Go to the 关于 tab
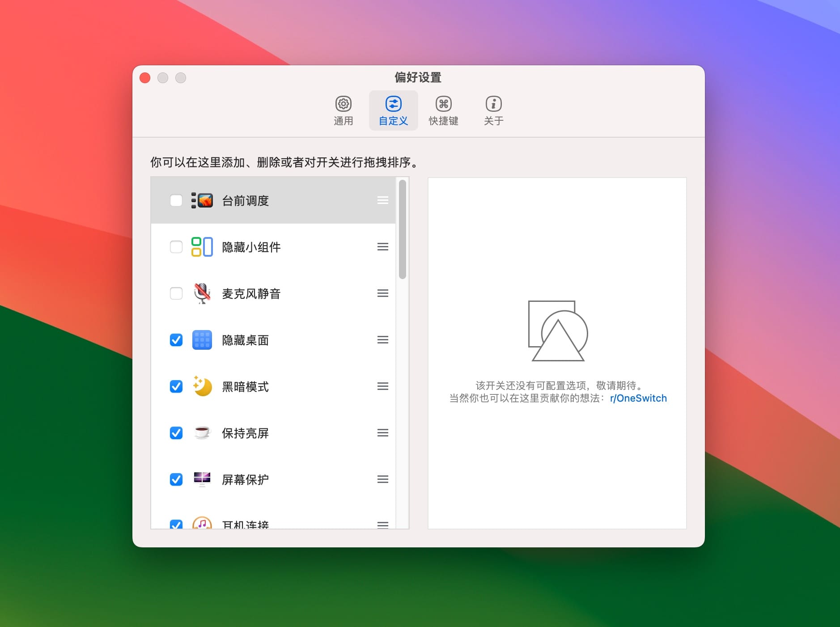This screenshot has height=627, width=840. click(493, 111)
